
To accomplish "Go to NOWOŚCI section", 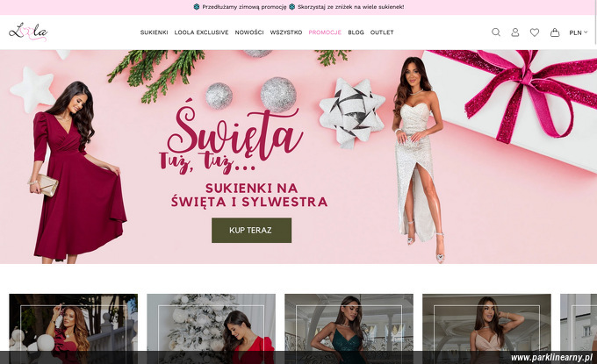I will point(249,32).
